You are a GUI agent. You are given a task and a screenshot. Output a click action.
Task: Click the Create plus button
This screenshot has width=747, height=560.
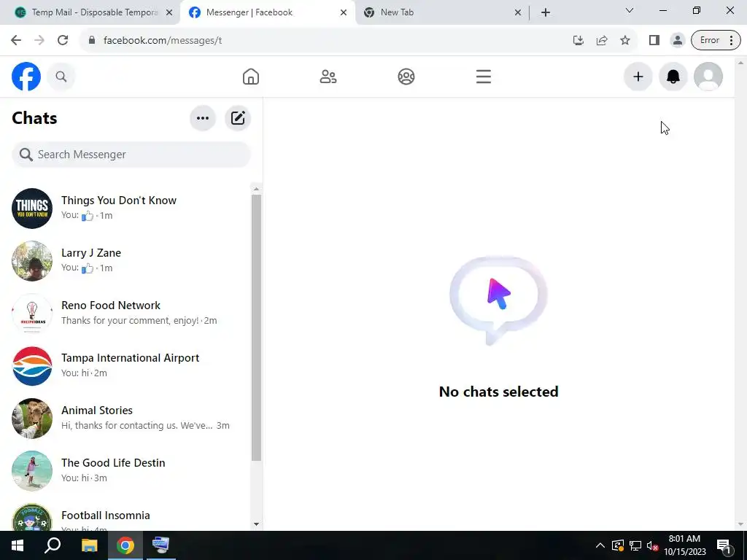(638, 77)
